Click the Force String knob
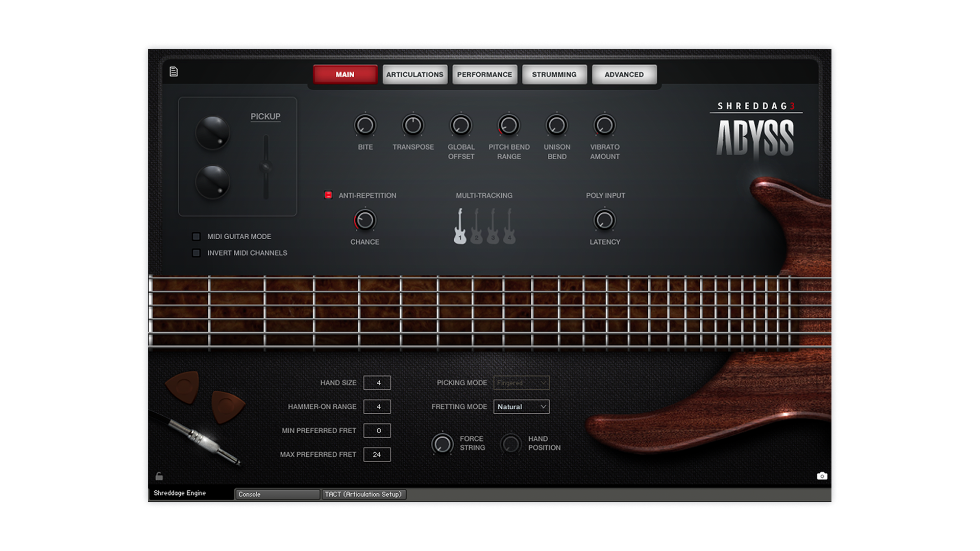This screenshot has width=980, height=551. pos(442,444)
